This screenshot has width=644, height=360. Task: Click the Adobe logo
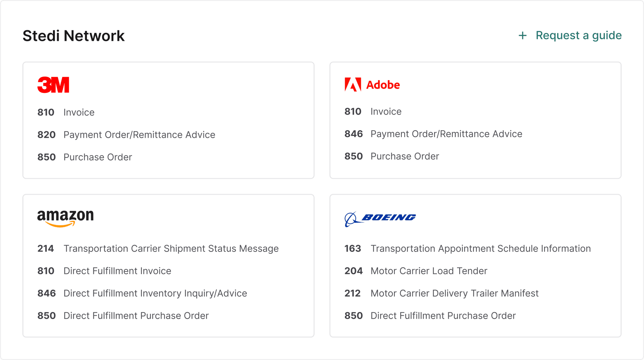(x=372, y=84)
